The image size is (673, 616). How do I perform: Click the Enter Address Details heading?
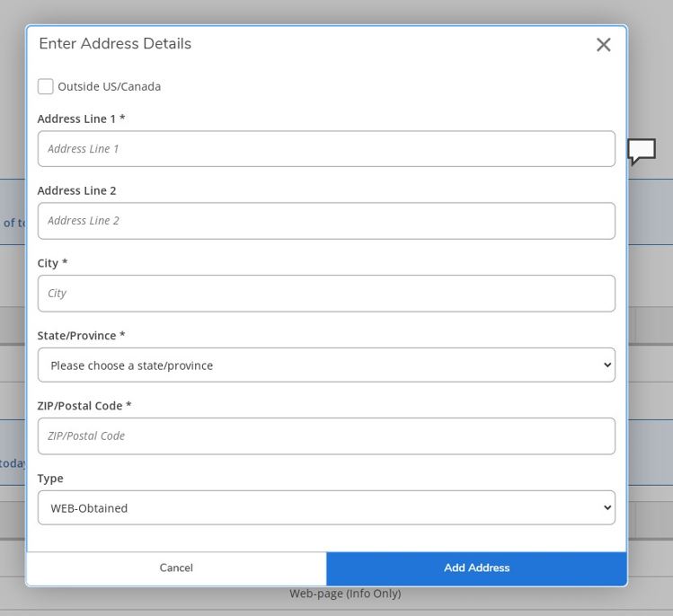pos(115,43)
